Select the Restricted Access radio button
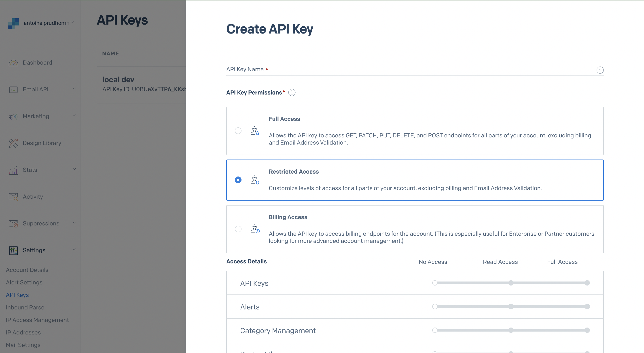Screen dimensions: 644x353 click(x=238, y=180)
